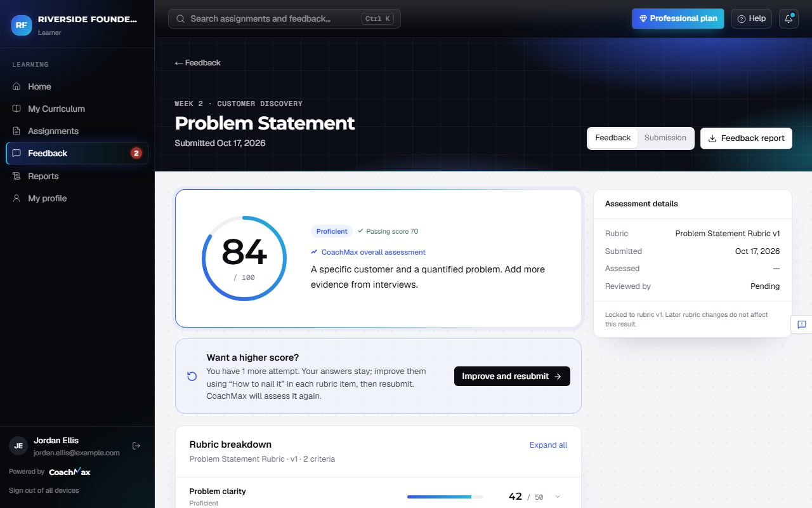Open My Curriculum from the sidebar

pos(77,109)
